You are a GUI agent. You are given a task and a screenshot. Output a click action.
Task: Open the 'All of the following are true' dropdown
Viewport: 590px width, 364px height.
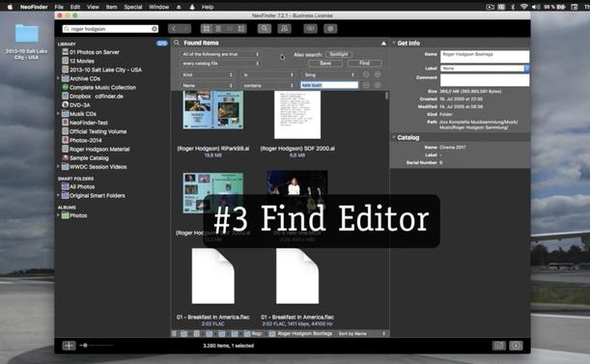coord(220,54)
